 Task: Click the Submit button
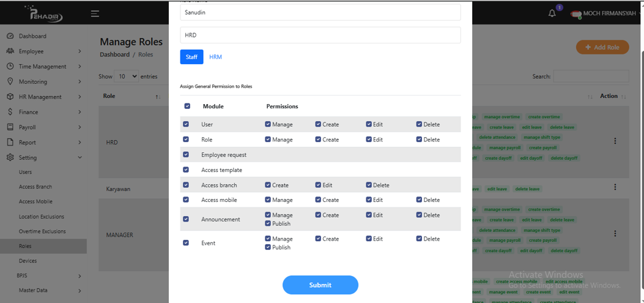[x=320, y=285]
